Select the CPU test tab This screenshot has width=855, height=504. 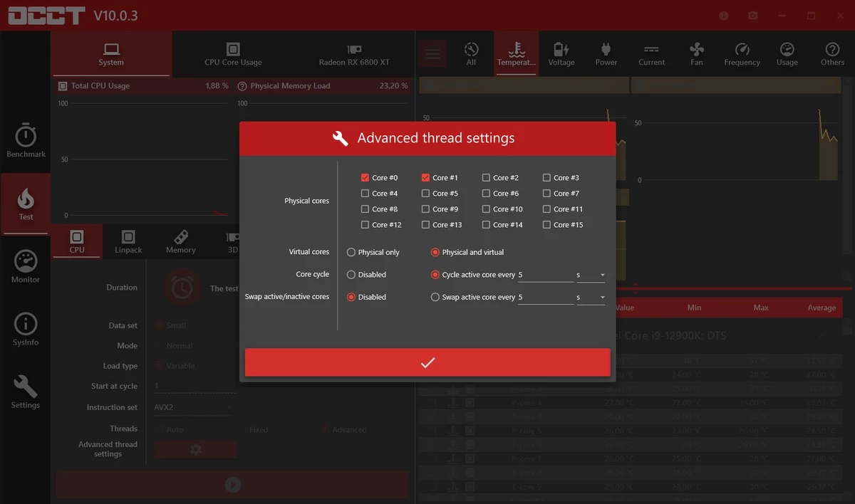click(x=77, y=242)
